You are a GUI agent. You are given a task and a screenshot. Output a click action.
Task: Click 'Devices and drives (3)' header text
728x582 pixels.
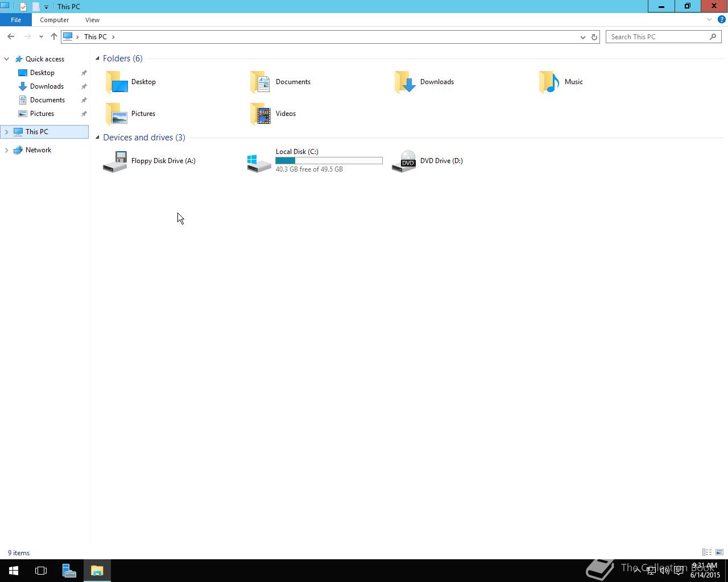[x=144, y=138]
